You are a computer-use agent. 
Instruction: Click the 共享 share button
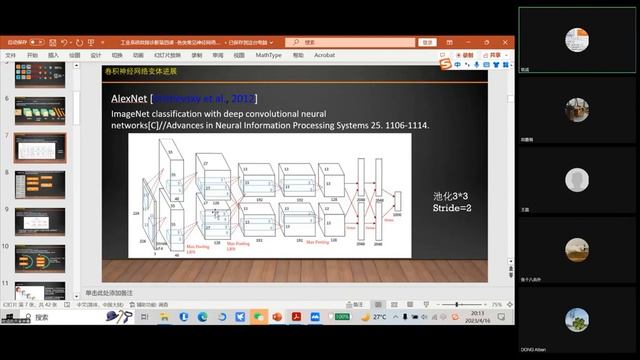(x=491, y=55)
